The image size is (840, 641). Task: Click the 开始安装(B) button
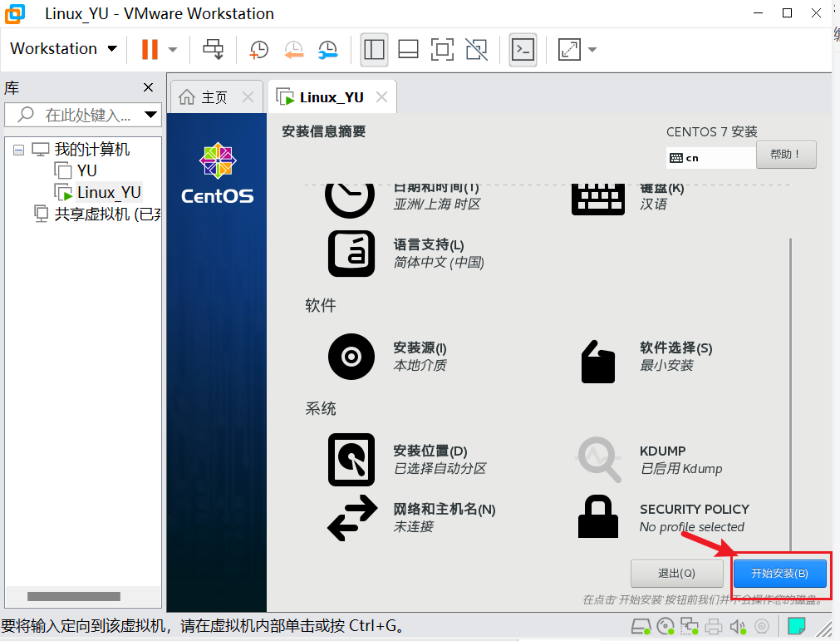tap(779, 574)
